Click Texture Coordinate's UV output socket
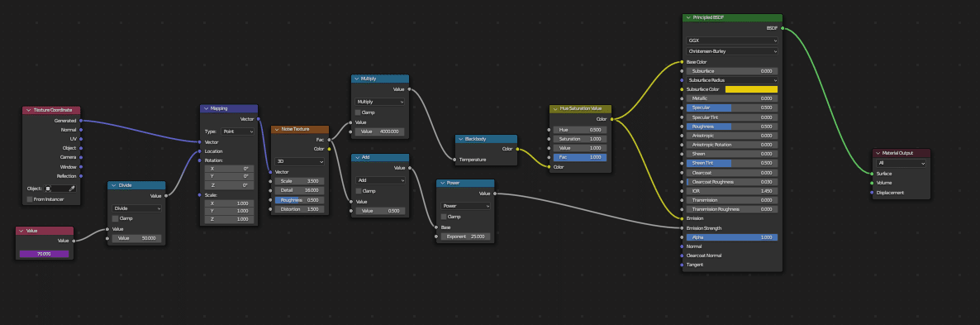This screenshot has height=325, width=980. point(81,139)
